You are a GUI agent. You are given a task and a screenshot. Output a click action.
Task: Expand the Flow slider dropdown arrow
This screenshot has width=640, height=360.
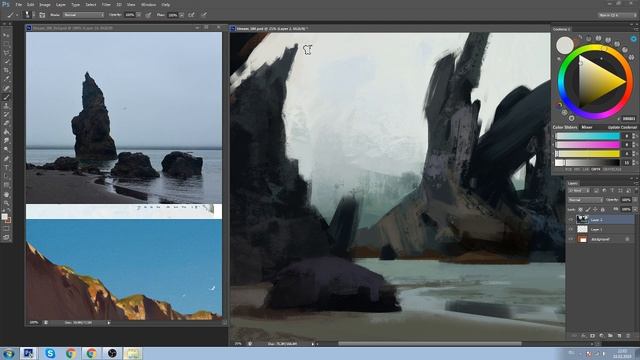182,15
